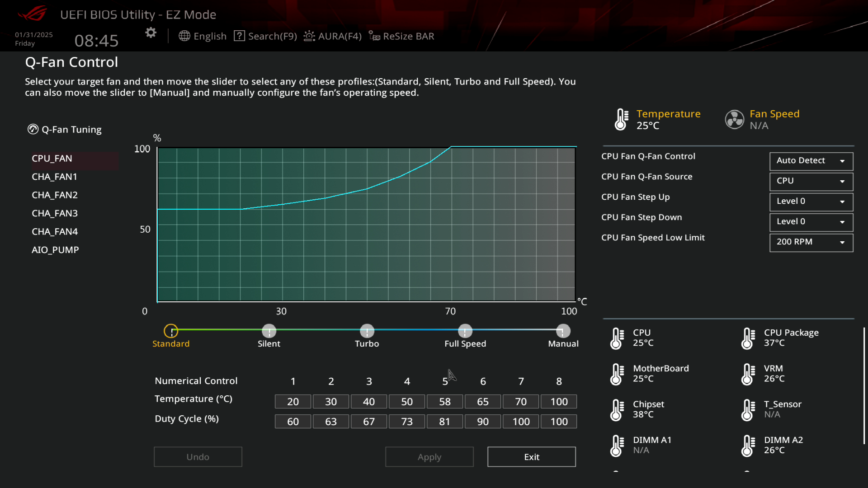This screenshot has width=868, height=488.
Task: Click temperature input field for point 5
Action: pos(445,401)
